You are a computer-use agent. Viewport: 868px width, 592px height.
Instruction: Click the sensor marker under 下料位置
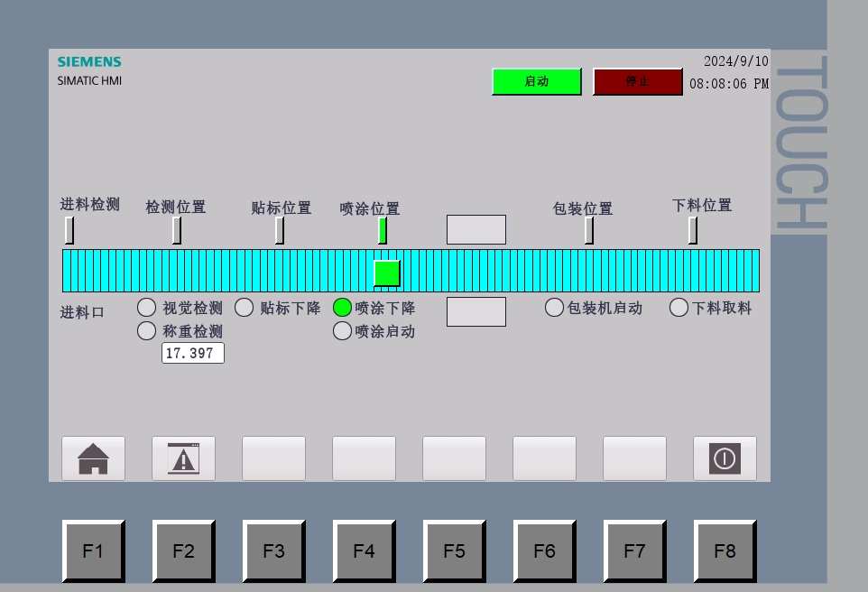(x=693, y=230)
